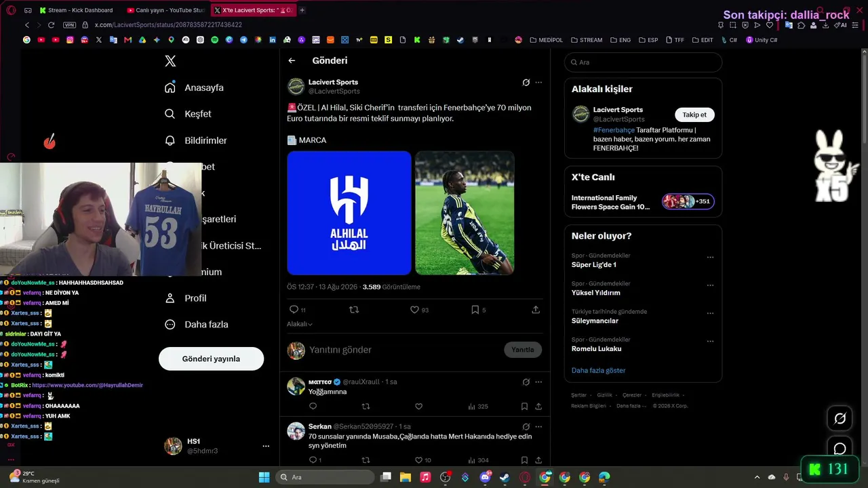Open a new browser tab
The width and height of the screenshot is (868, 488).
(x=302, y=10)
